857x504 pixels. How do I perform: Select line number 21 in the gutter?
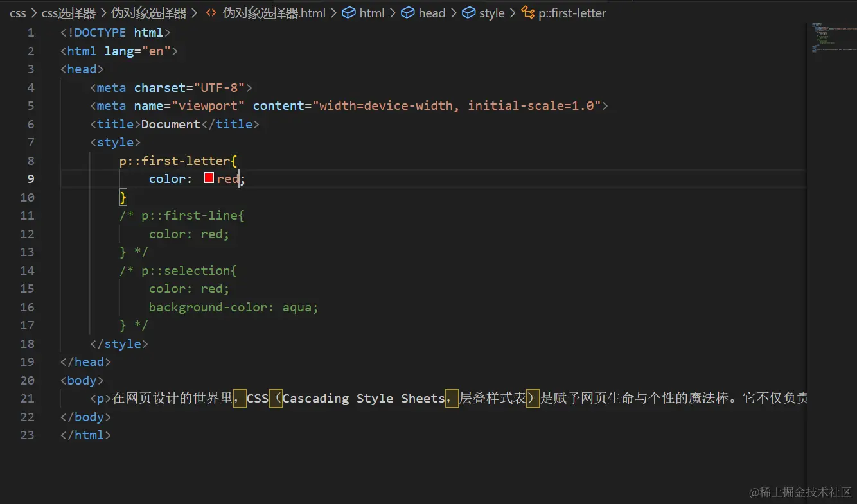[28, 399]
